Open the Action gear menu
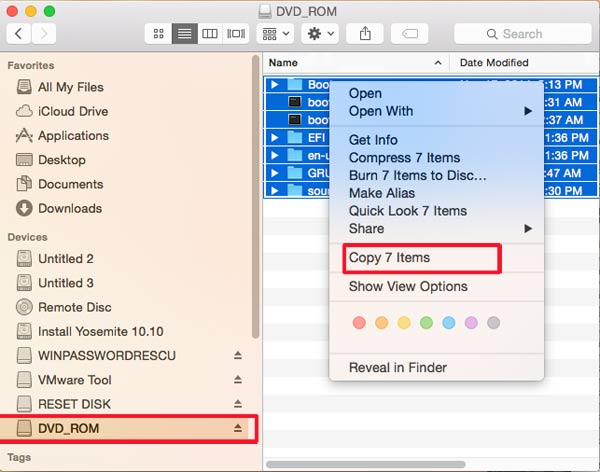600x472 pixels. coord(320,34)
